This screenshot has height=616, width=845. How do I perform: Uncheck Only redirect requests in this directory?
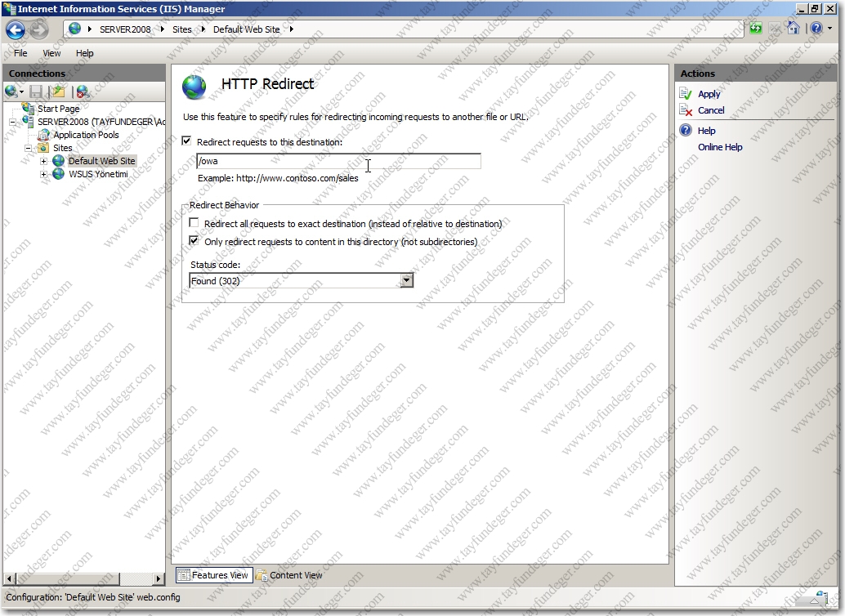[194, 240]
